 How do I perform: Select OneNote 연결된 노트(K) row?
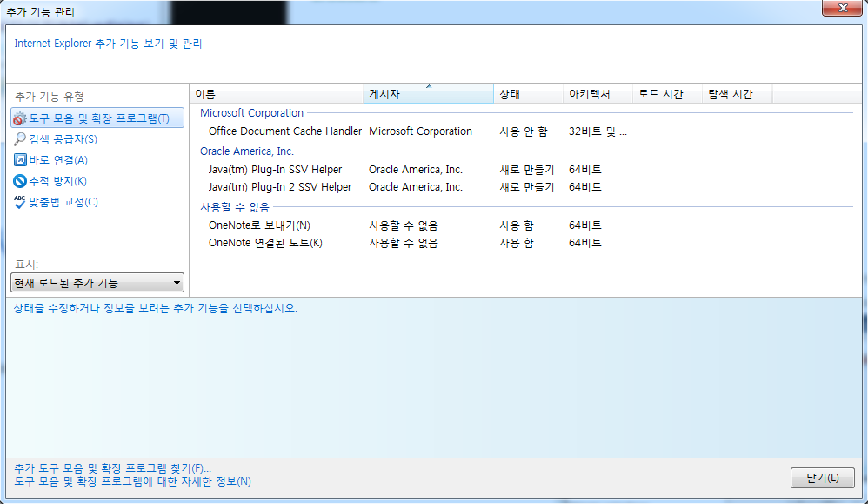pos(524,243)
